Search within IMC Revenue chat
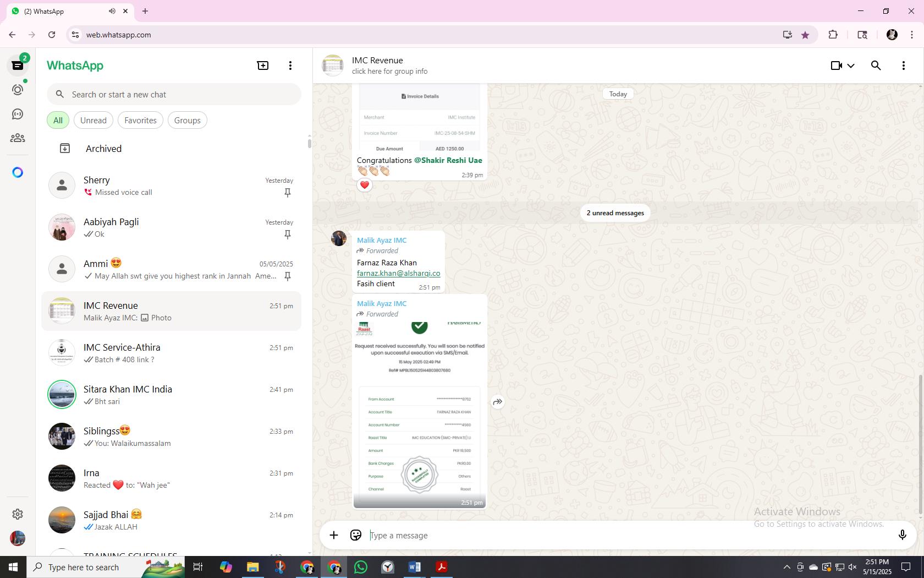The image size is (924, 578). point(876,66)
